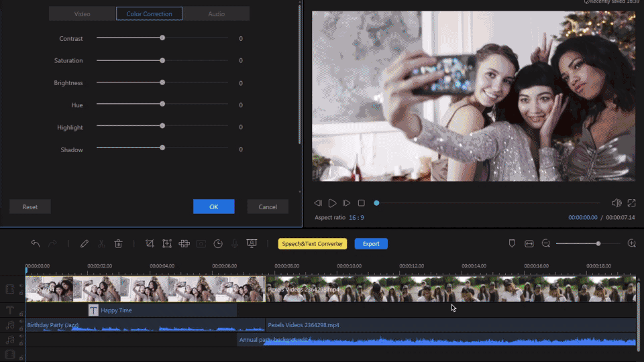This screenshot has height=362, width=644.
Task: Select the Happy Time text clip
Action: tap(162, 310)
